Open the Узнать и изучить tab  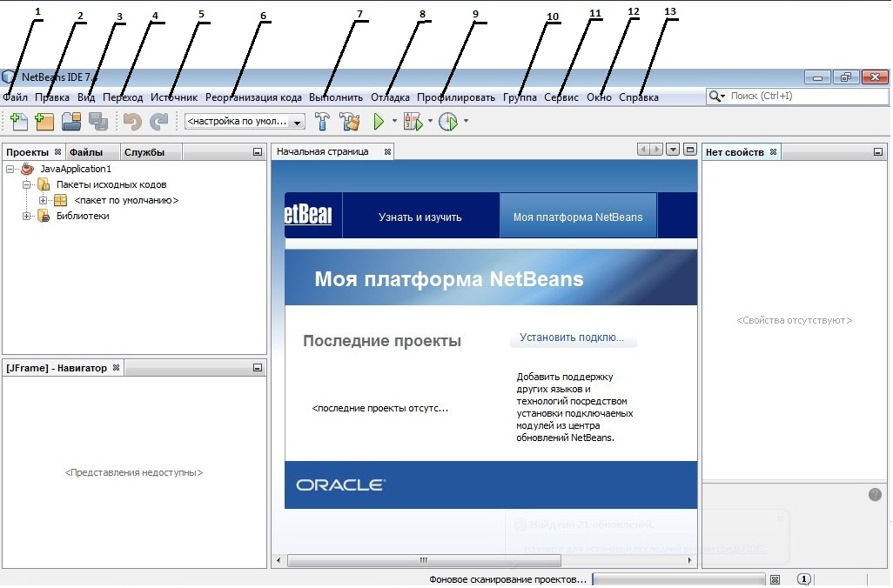pos(420,217)
